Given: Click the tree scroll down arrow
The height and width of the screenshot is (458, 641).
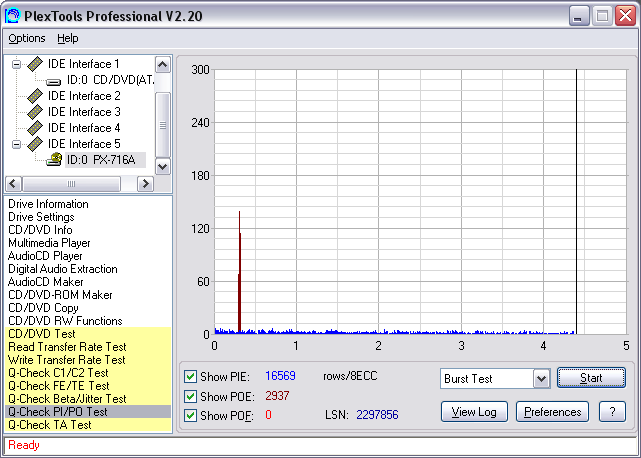Looking at the screenshot, I should [x=163, y=166].
